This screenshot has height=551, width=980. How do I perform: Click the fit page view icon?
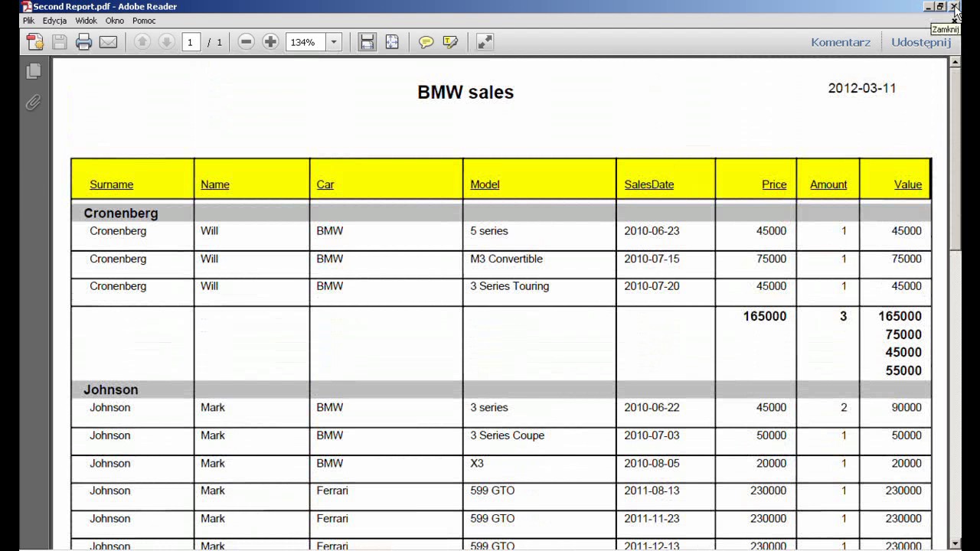(392, 42)
